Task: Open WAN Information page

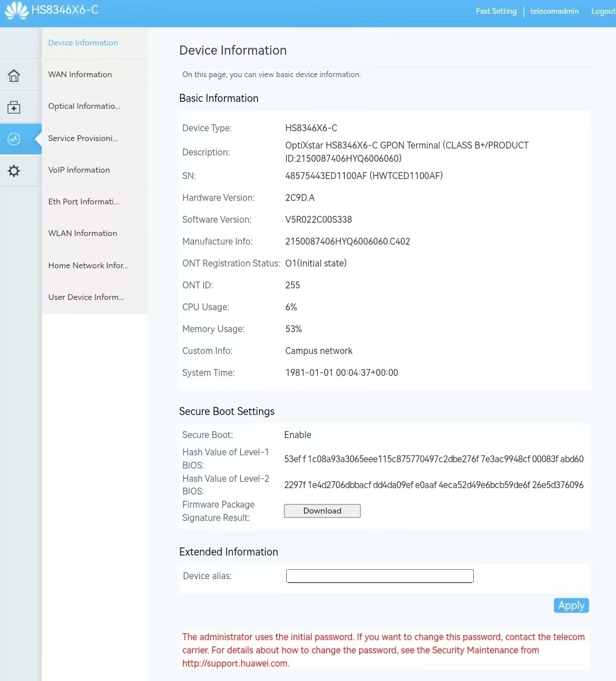Action: 80,74
